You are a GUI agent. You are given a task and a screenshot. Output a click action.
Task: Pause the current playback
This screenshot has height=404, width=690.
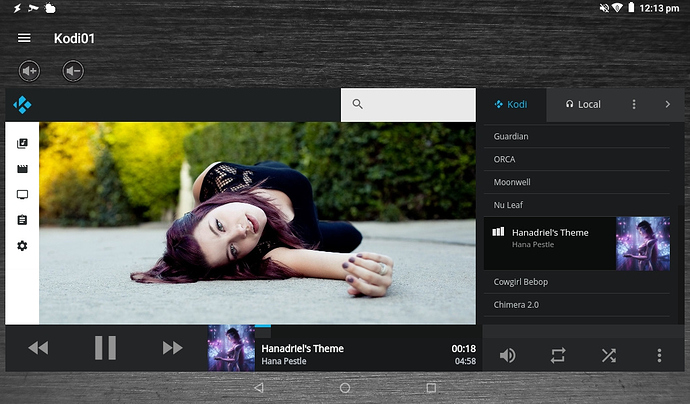[x=106, y=348]
